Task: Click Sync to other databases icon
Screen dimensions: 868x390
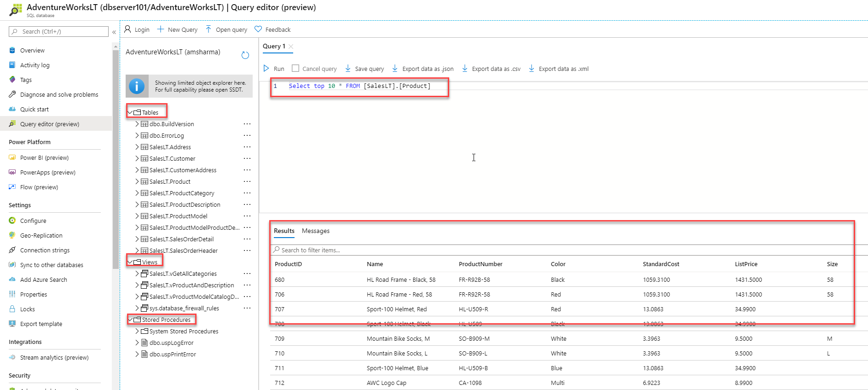Action: 12,265
